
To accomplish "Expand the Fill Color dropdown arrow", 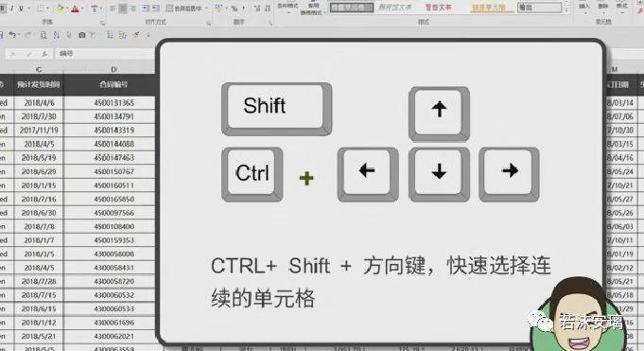I will [x=67, y=9].
